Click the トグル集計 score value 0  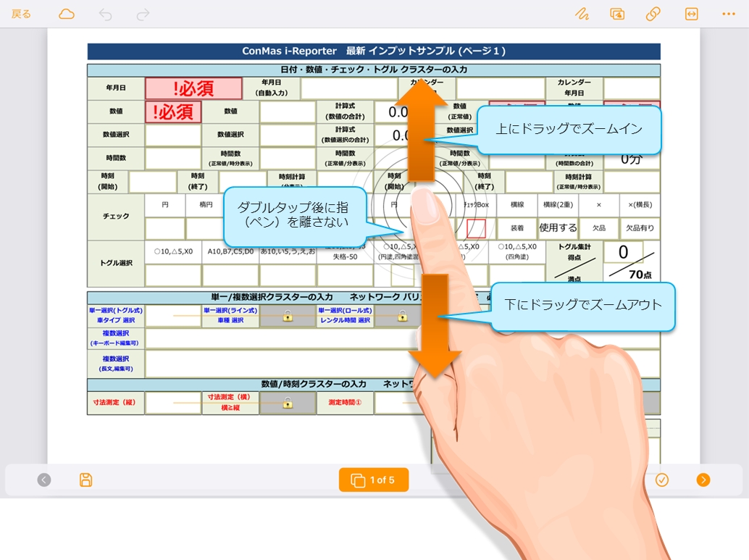pyautogui.click(x=623, y=252)
